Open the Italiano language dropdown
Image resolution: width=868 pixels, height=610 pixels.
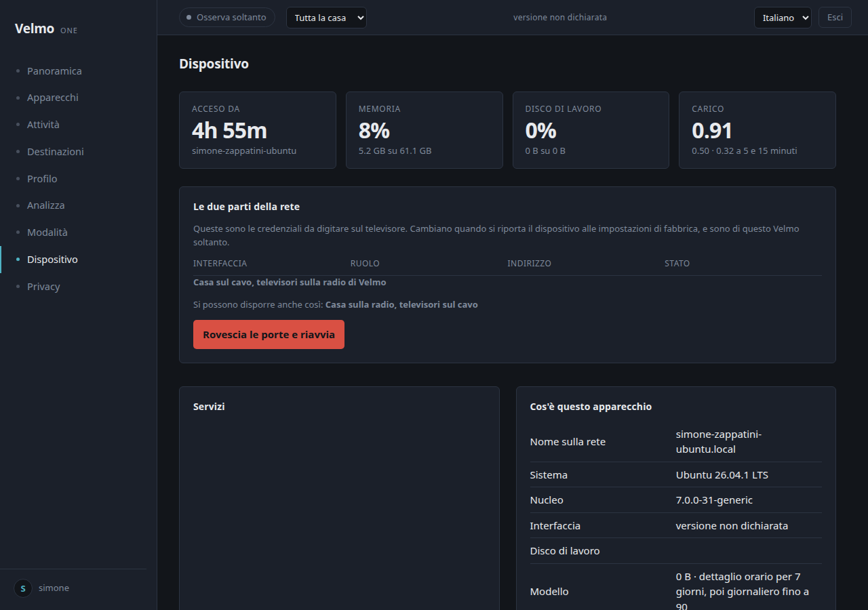(783, 18)
